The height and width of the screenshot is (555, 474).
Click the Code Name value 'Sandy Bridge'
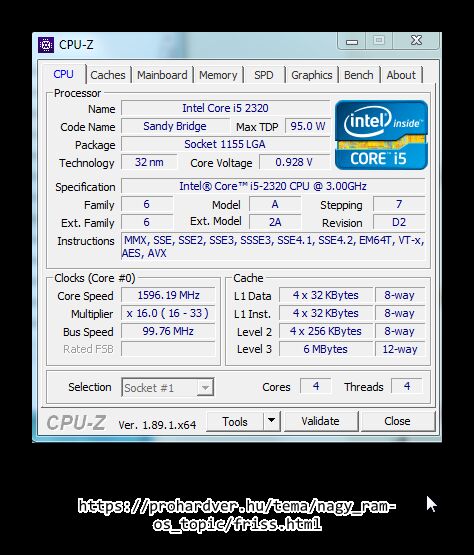(175, 126)
